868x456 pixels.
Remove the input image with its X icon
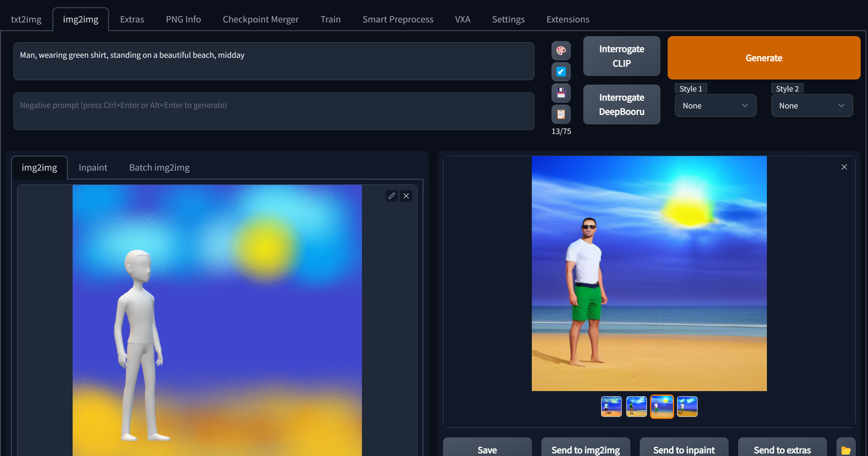coord(406,196)
